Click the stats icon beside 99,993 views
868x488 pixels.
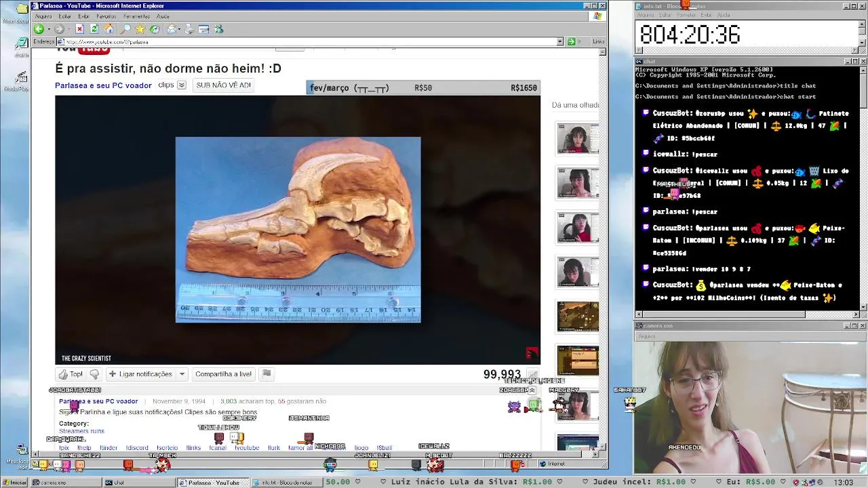(x=533, y=375)
